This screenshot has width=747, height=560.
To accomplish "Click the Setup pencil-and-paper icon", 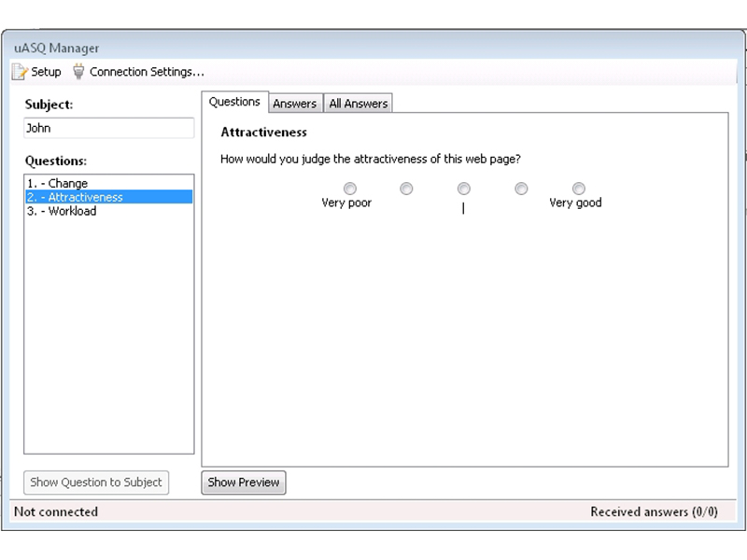I will click(20, 72).
